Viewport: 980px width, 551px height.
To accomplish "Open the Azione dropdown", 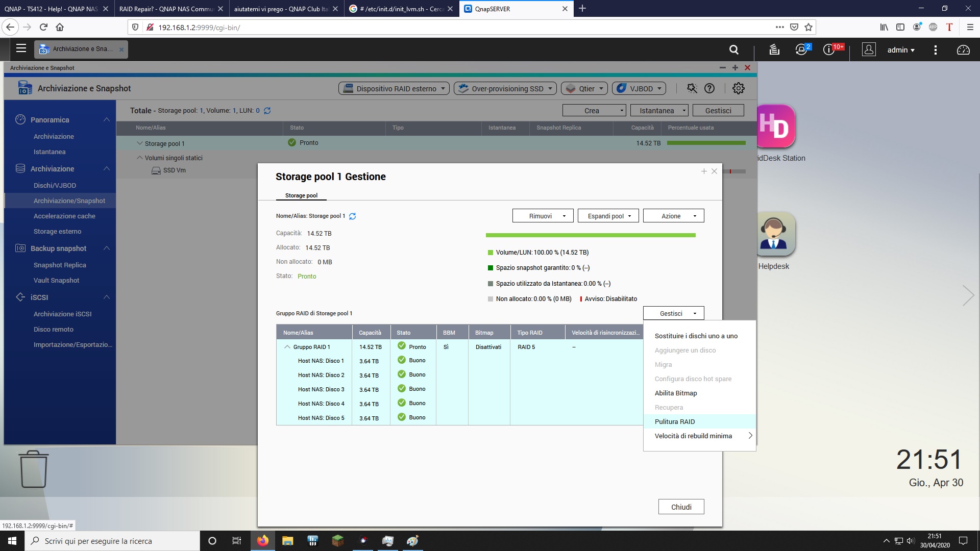I will (x=673, y=216).
